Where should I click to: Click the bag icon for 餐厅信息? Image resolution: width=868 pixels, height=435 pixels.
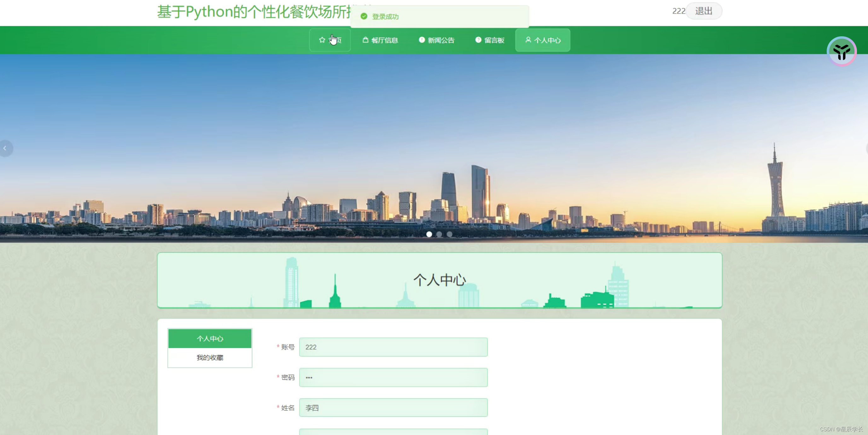(365, 40)
